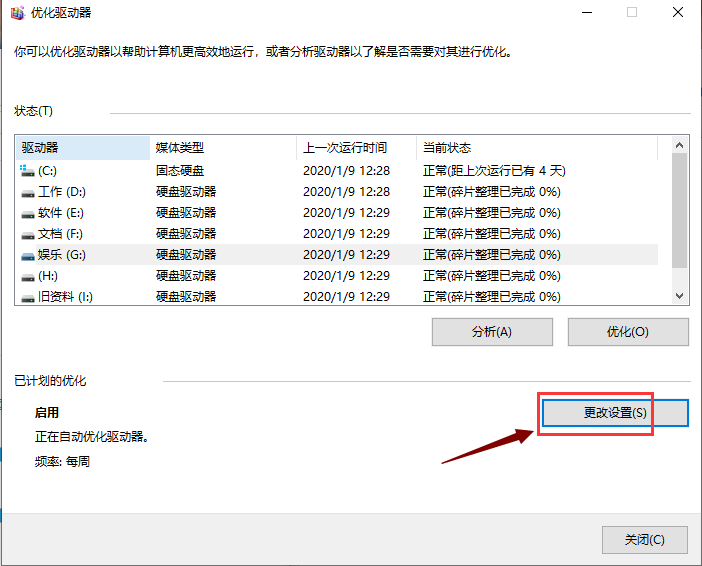This screenshot has width=702, height=566.
Task: Sort by the 媒体类型 column header
Action: coord(222,148)
